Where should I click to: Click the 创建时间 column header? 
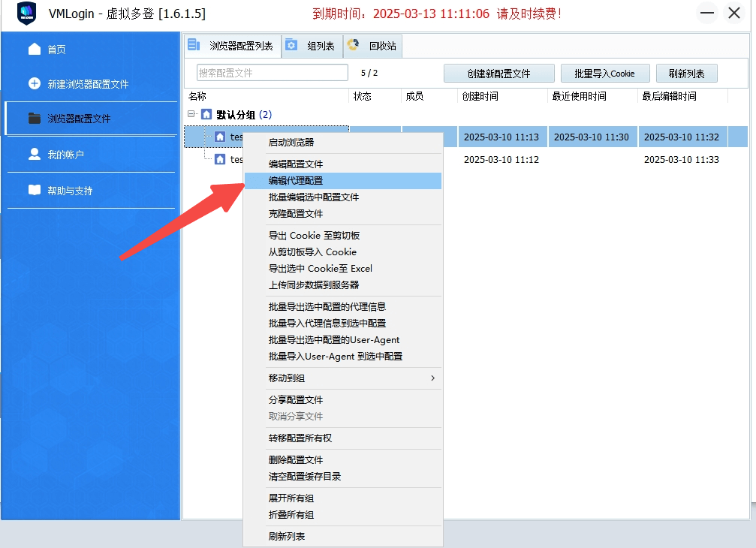[x=480, y=96]
